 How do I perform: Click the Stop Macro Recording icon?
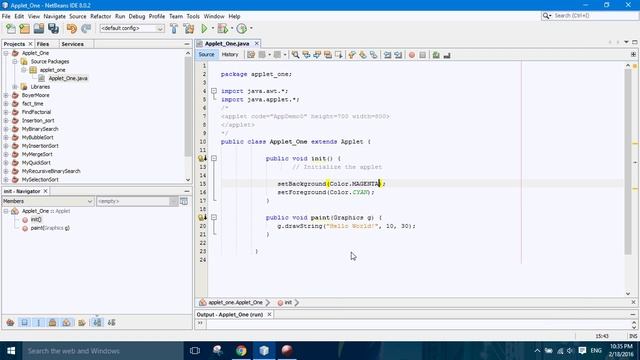coord(423,55)
